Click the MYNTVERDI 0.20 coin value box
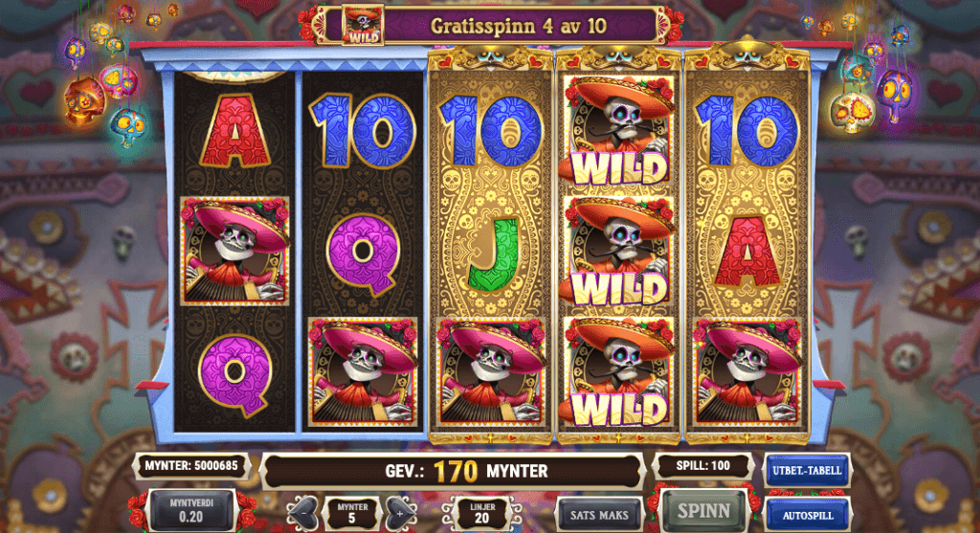Viewport: 980px width, 533px height. pyautogui.click(x=190, y=510)
